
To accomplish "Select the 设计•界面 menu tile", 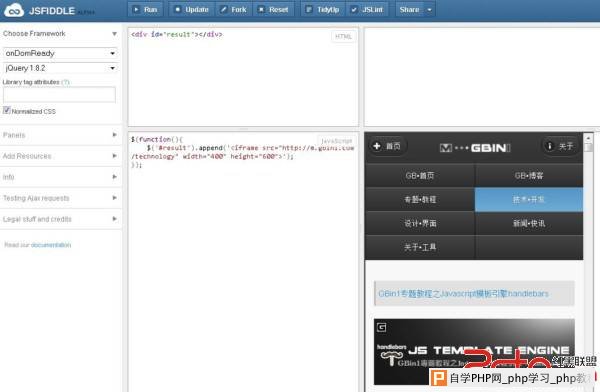I will 420,223.
